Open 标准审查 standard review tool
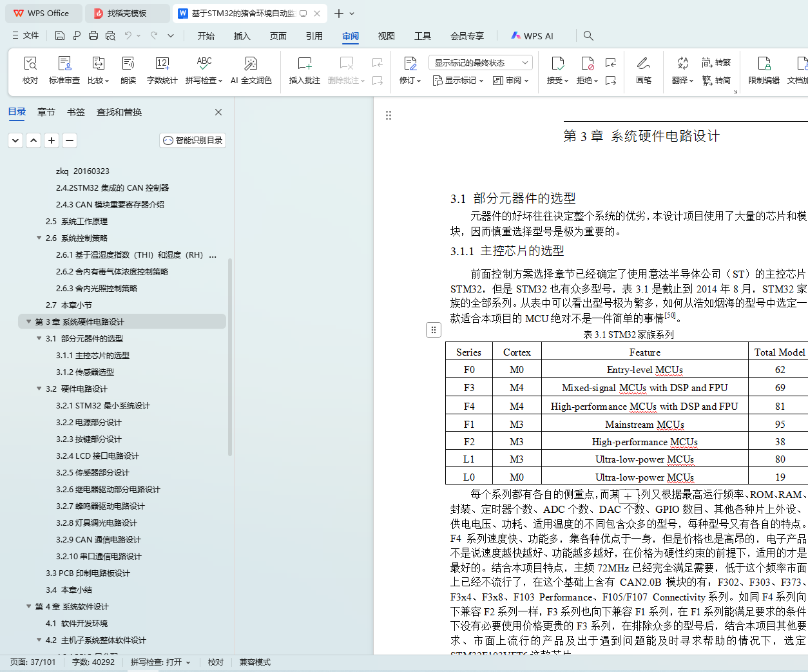 (x=64, y=70)
